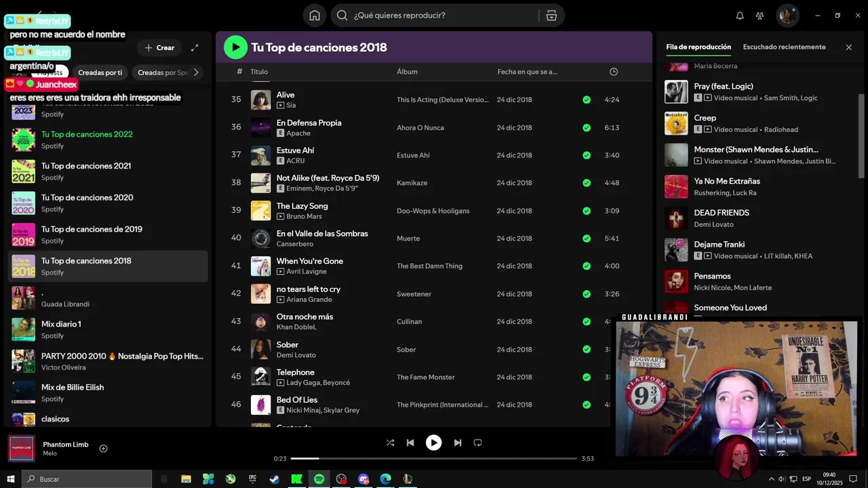The height and width of the screenshot is (488, 868).
Task: Toggle saved checkmark for En Defensa Propia
Action: click(587, 127)
